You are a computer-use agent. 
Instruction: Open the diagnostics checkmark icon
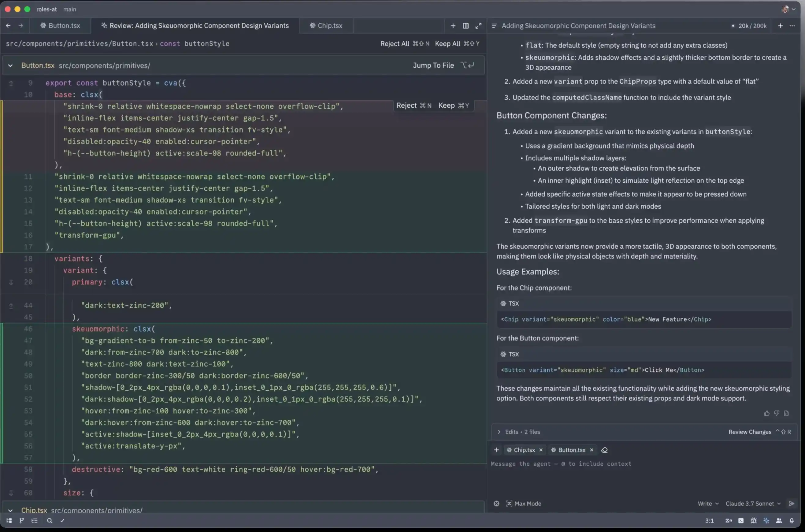click(62, 520)
